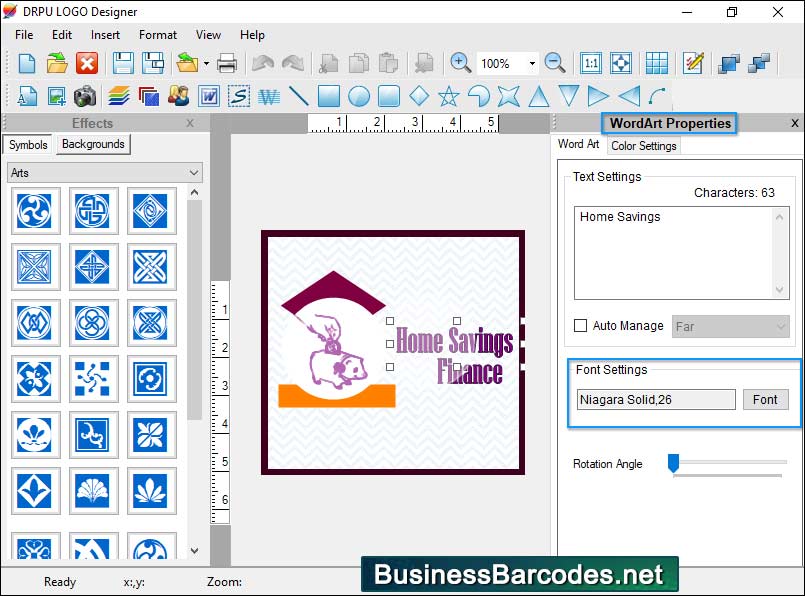Click the Print toolbar icon
This screenshot has height=596, width=805.
point(228,62)
